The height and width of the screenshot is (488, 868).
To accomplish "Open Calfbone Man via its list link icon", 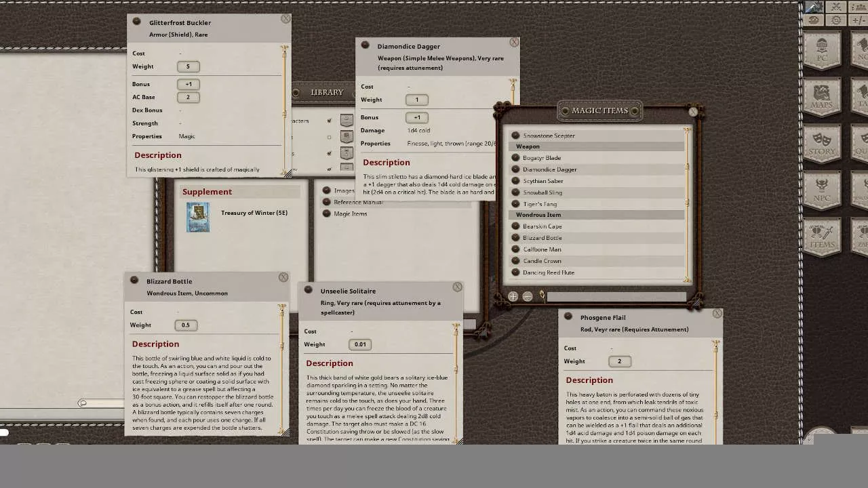I will [515, 249].
